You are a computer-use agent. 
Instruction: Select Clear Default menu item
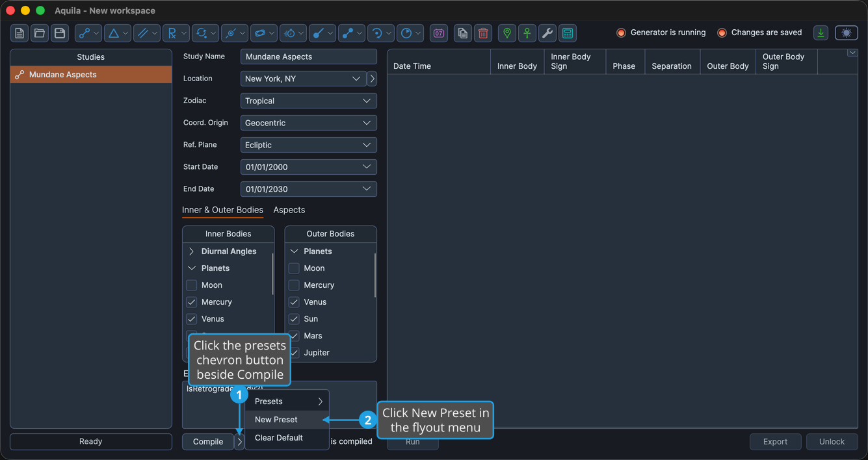click(x=287, y=438)
